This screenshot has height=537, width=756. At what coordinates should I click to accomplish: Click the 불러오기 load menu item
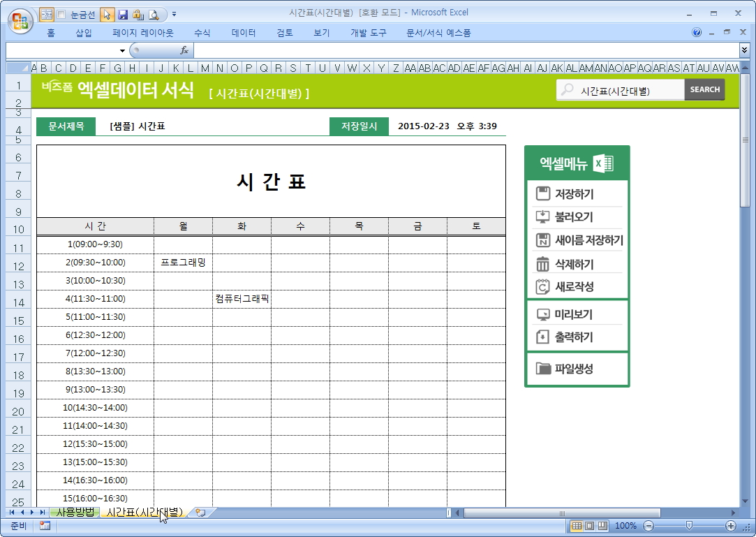(577, 216)
